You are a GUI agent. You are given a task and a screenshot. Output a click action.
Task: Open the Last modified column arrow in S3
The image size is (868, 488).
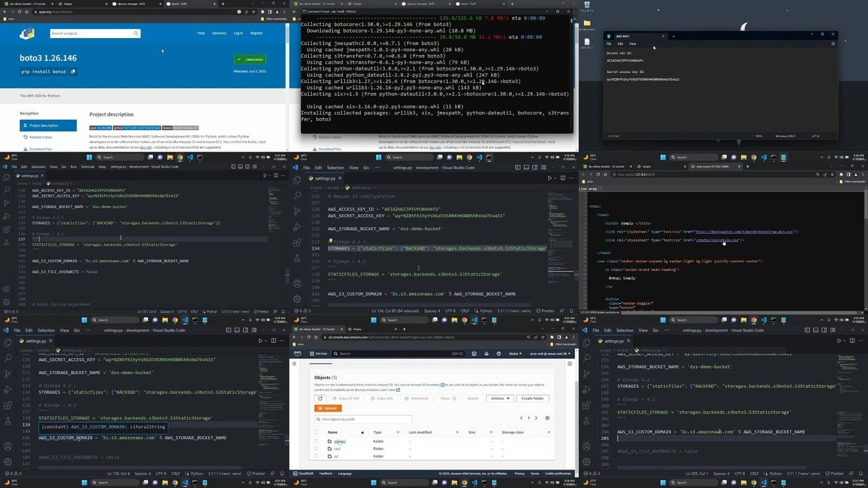[457, 433]
